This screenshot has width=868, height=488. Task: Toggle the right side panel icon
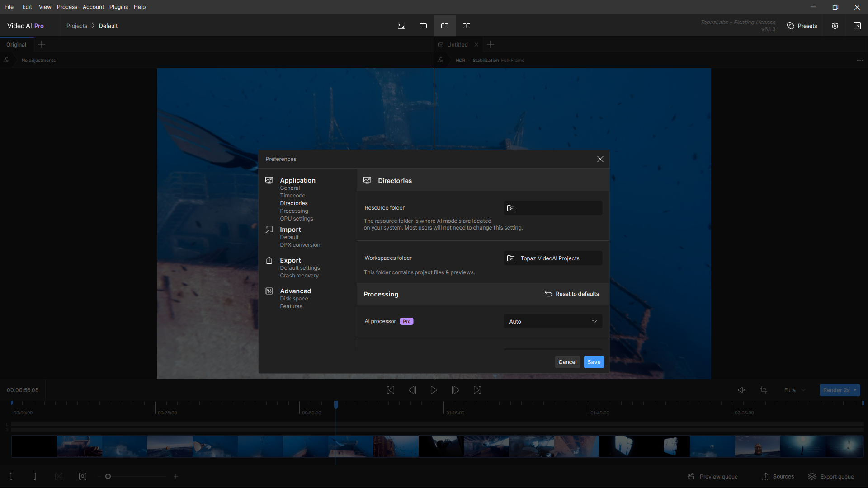[857, 26]
